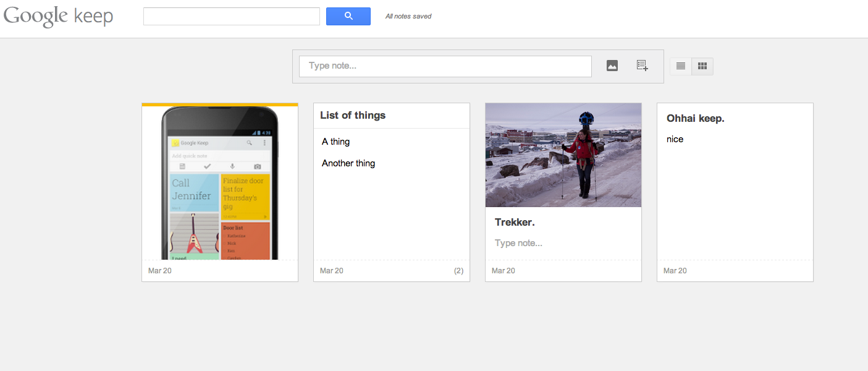The image size is (868, 371).
Task: Switch to grid view
Action: (702, 66)
